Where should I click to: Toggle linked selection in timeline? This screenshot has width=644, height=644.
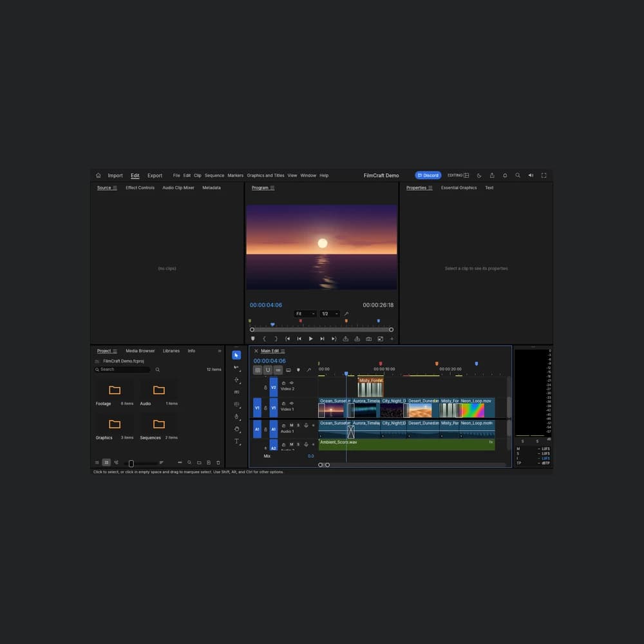pyautogui.click(x=278, y=370)
